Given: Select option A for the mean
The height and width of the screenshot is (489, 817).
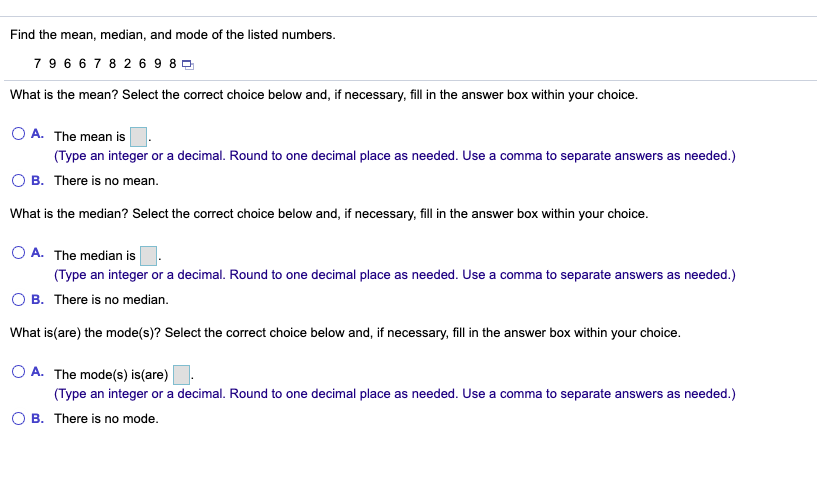Looking at the screenshot, I should coord(18,134).
